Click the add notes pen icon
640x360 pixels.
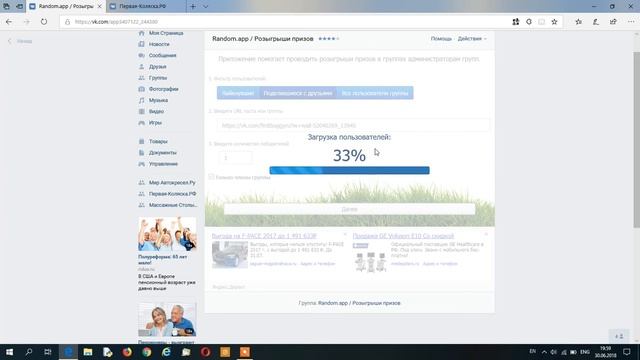596,22
